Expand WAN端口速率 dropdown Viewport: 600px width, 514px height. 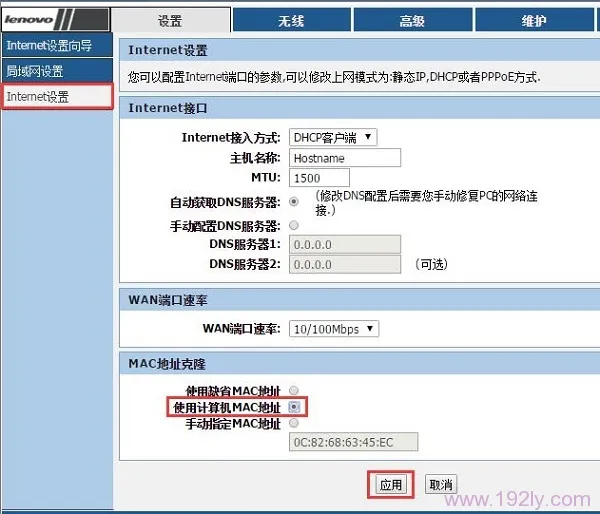pyautogui.click(x=333, y=328)
